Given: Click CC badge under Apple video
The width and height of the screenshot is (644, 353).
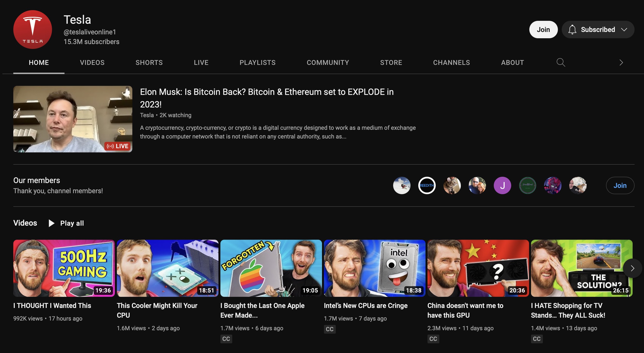Looking at the screenshot, I should point(226,339).
